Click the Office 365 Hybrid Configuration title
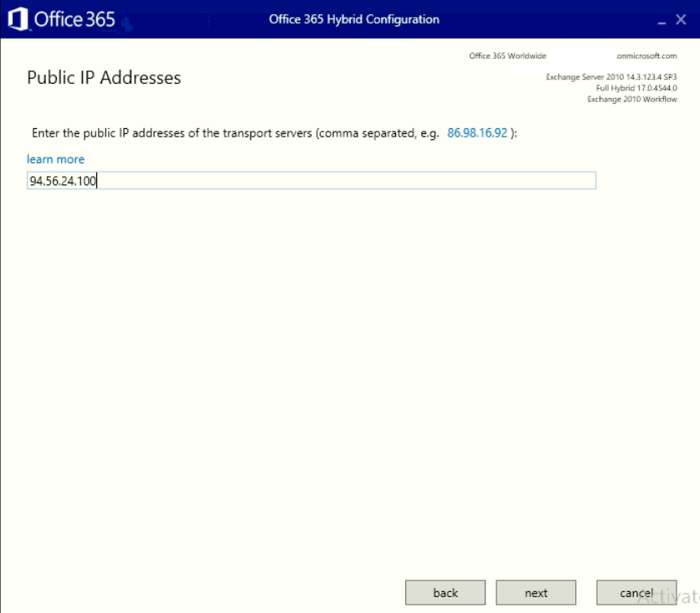700x613 pixels. coord(354,19)
